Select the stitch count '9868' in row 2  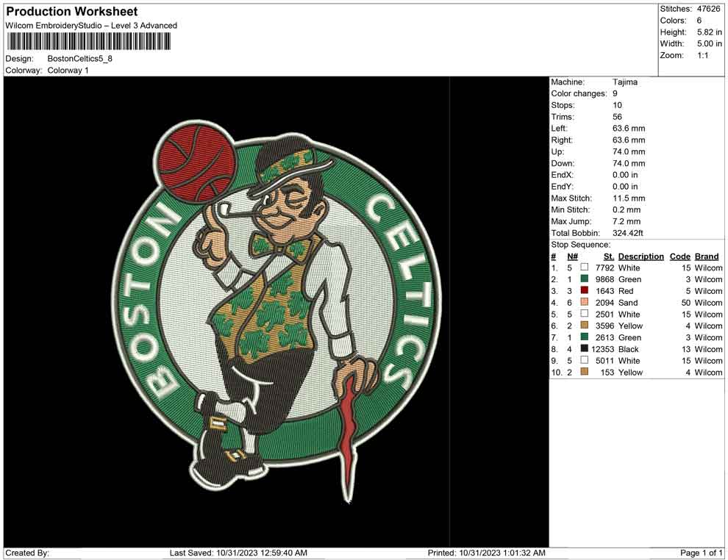click(604, 279)
